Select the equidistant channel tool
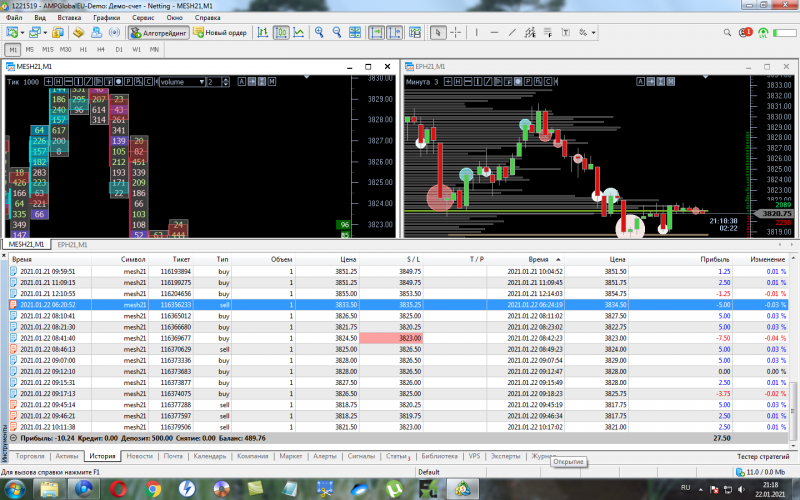Viewport: 800px width, 500px height. (530, 33)
